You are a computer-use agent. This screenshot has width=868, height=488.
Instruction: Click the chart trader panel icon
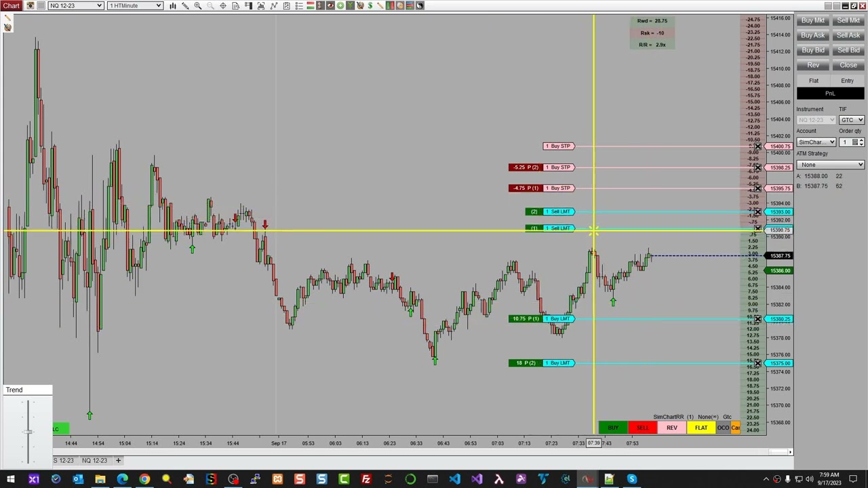[x=248, y=5]
